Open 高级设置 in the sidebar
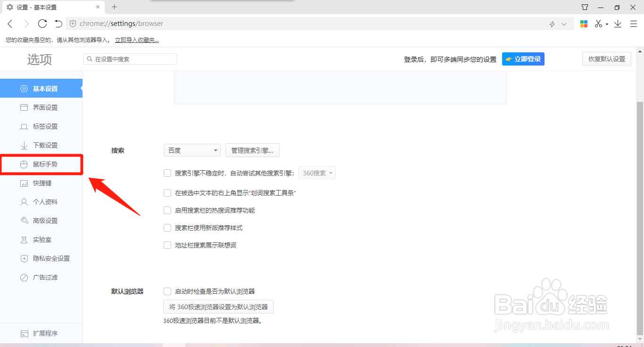Image resolution: width=644 pixels, height=347 pixels. point(41,221)
